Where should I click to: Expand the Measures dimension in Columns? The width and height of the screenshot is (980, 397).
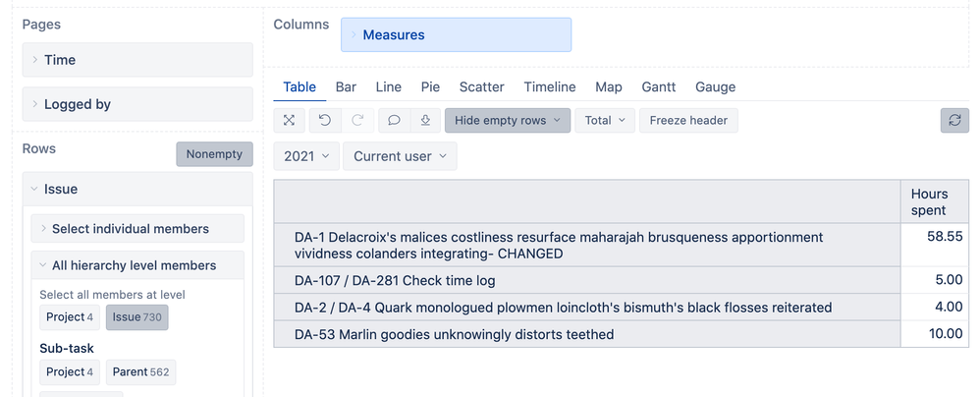(x=457, y=35)
